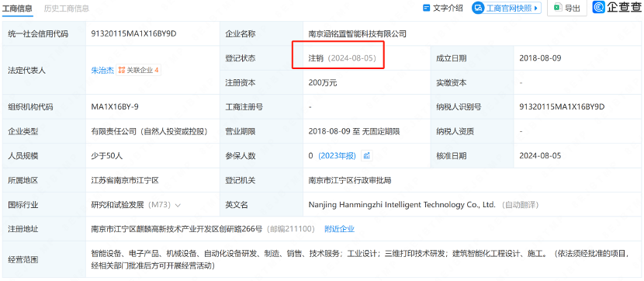Click company name 南京涵铭置智能科技有限公司
The image size is (644, 281).
358,33
